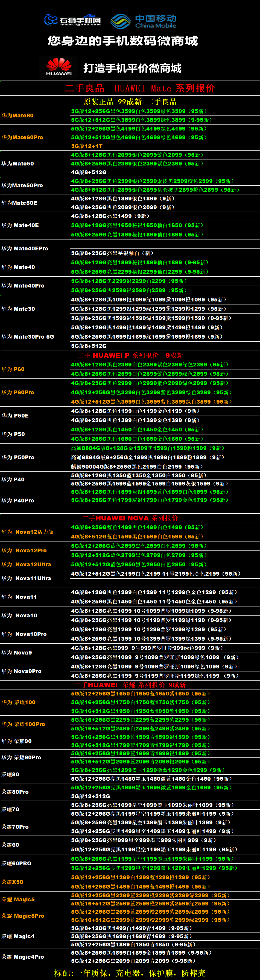Viewport: 260px width, 980px height.
Task: Select the 华为Mate60 model cell
Action: pyautogui.click(x=35, y=116)
